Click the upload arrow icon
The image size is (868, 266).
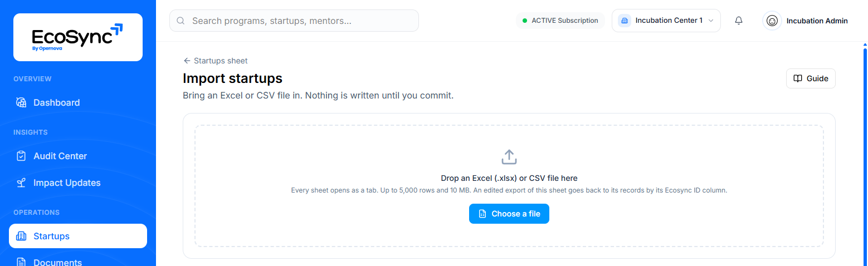click(x=509, y=157)
